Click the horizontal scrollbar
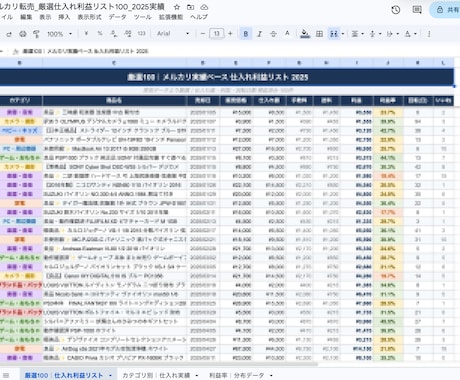Screen dimensions: 460x380 tap(159, 364)
